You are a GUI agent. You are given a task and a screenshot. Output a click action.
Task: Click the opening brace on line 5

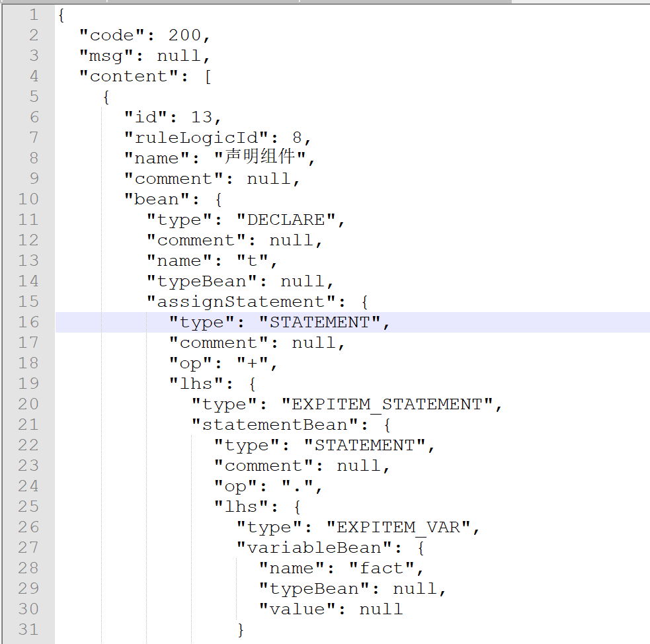click(x=106, y=97)
